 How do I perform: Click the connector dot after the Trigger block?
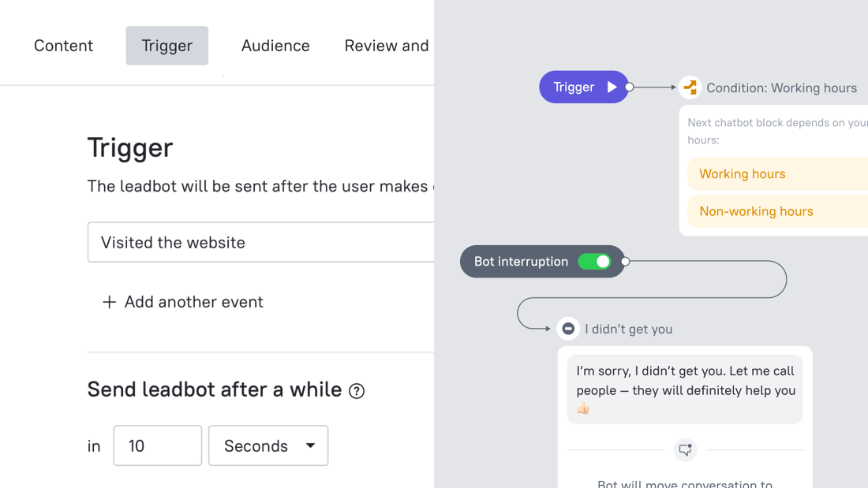pyautogui.click(x=628, y=87)
